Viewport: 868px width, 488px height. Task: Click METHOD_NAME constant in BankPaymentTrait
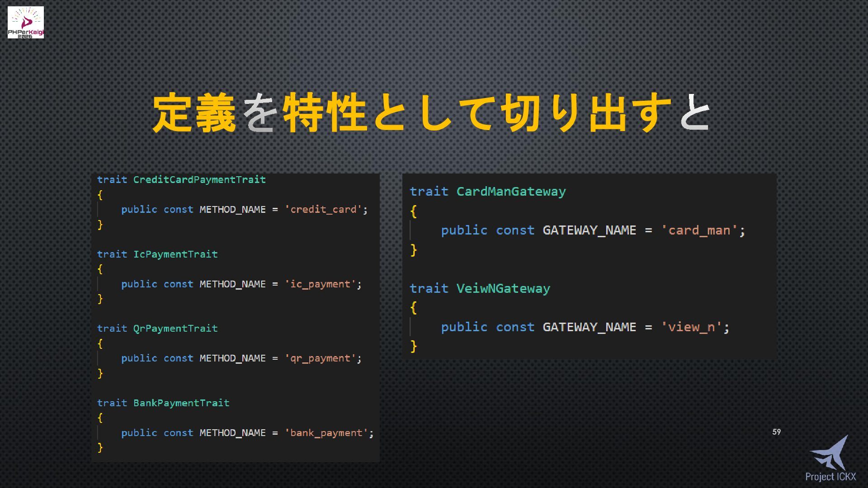click(x=232, y=433)
